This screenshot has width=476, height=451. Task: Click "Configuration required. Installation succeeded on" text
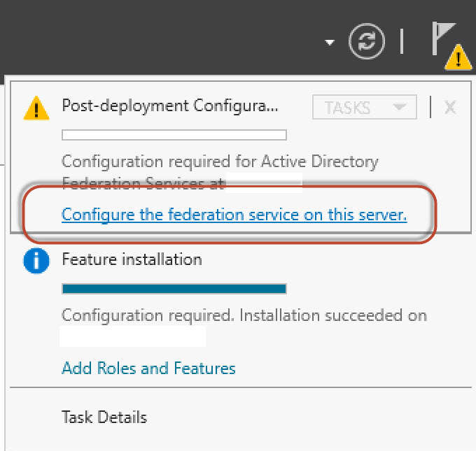(x=244, y=315)
